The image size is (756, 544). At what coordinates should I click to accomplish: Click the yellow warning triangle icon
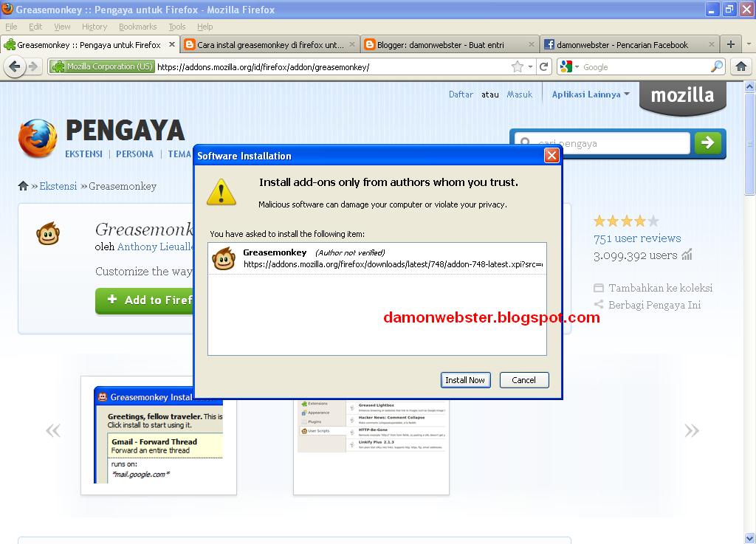click(221, 192)
